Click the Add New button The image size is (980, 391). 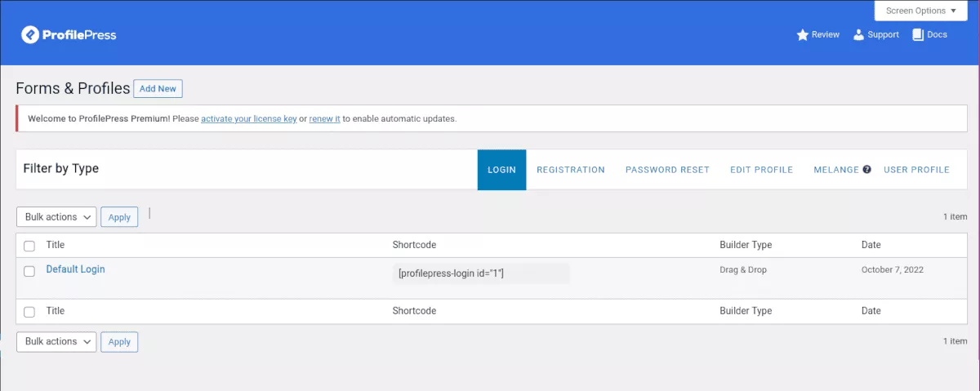click(x=158, y=89)
